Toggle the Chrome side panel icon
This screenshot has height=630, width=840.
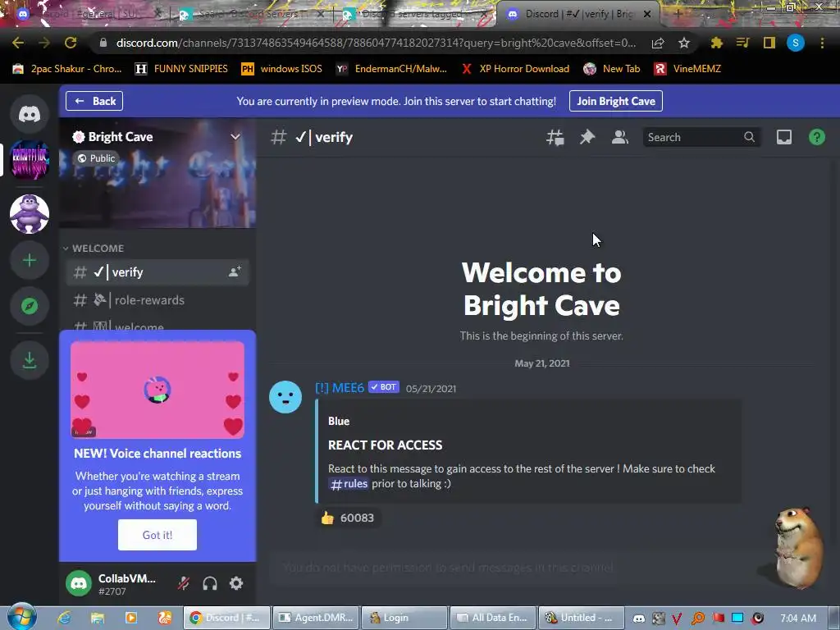point(769,43)
